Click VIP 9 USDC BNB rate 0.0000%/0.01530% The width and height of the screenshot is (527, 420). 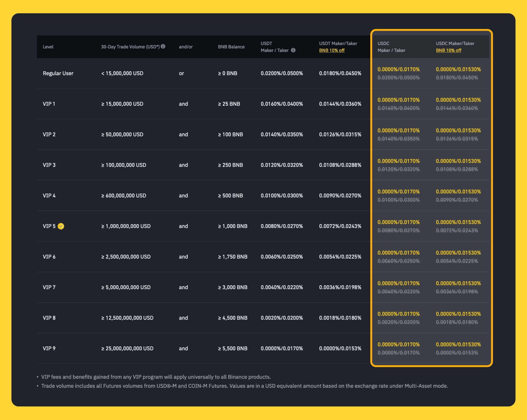(x=458, y=345)
